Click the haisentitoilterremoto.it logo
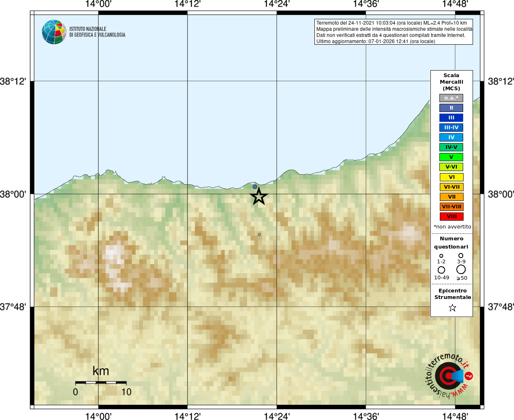This screenshot has height=420, width=514. 448,376
